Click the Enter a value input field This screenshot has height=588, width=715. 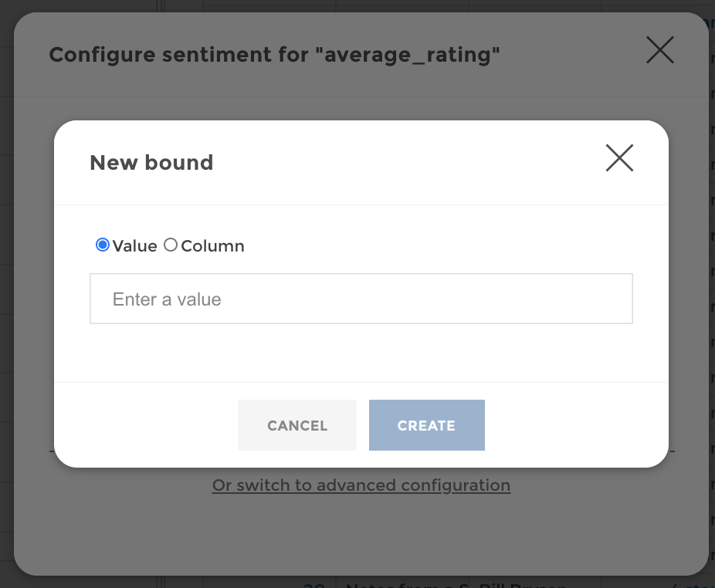361,299
